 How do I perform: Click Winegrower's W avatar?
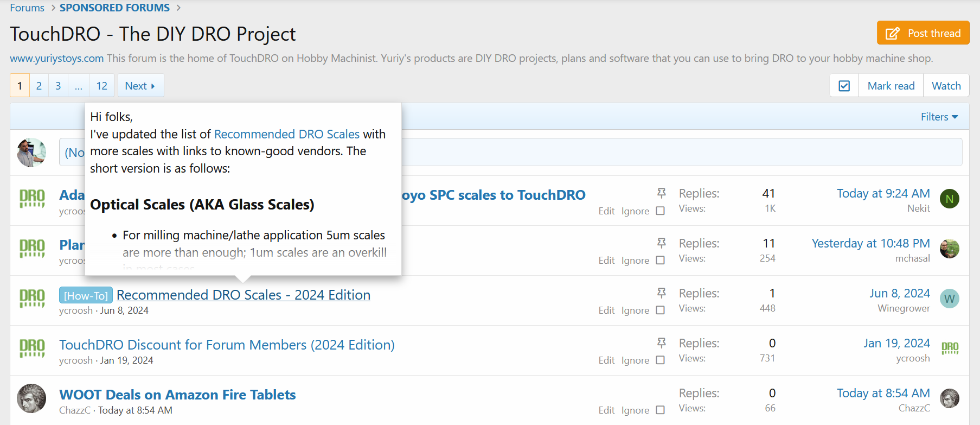pyautogui.click(x=950, y=299)
